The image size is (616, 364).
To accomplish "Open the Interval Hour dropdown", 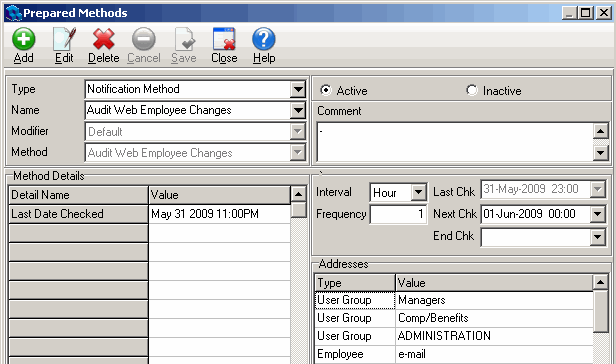I will 418,192.
